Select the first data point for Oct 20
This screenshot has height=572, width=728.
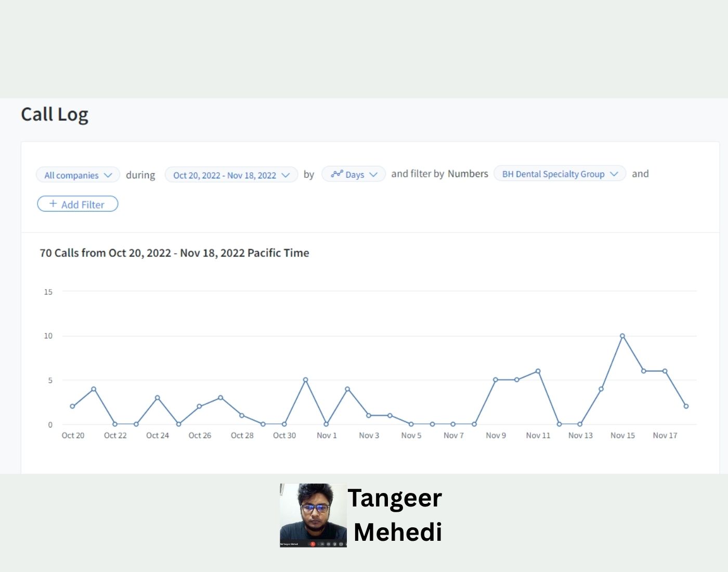coord(72,407)
